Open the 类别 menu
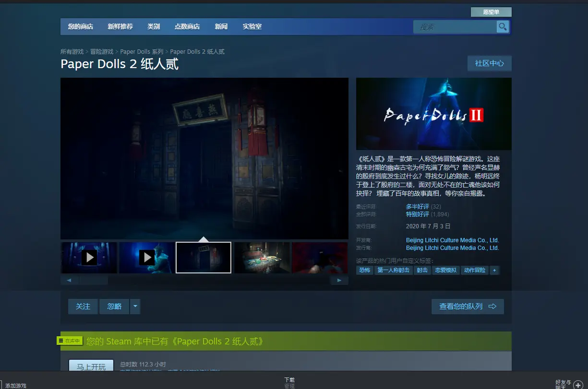588x389 pixels. pyautogui.click(x=154, y=27)
